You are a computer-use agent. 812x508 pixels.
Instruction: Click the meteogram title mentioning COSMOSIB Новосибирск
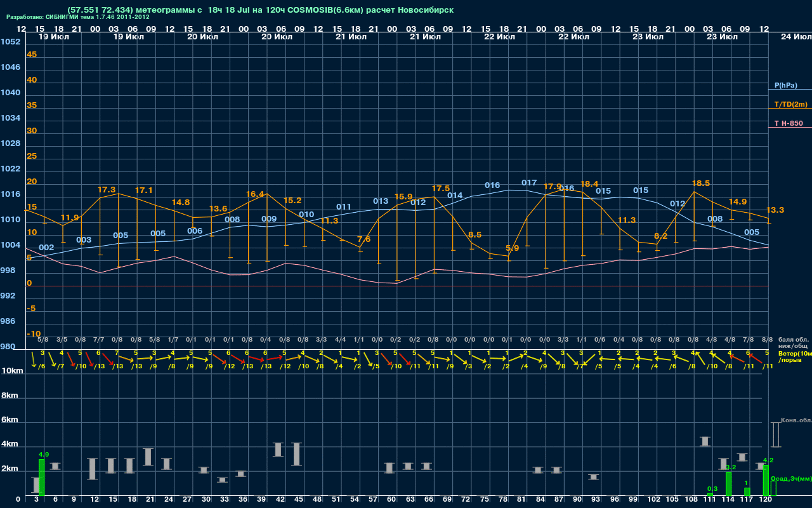click(260, 10)
